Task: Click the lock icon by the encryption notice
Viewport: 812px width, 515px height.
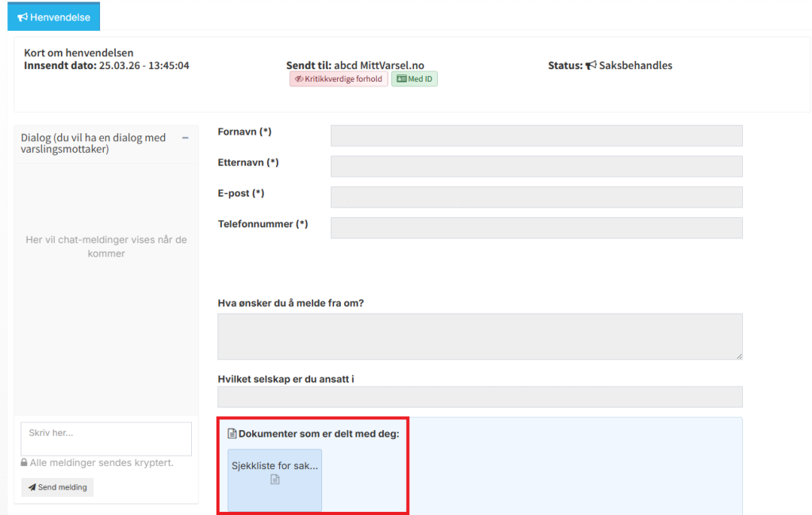Action: click(x=25, y=463)
